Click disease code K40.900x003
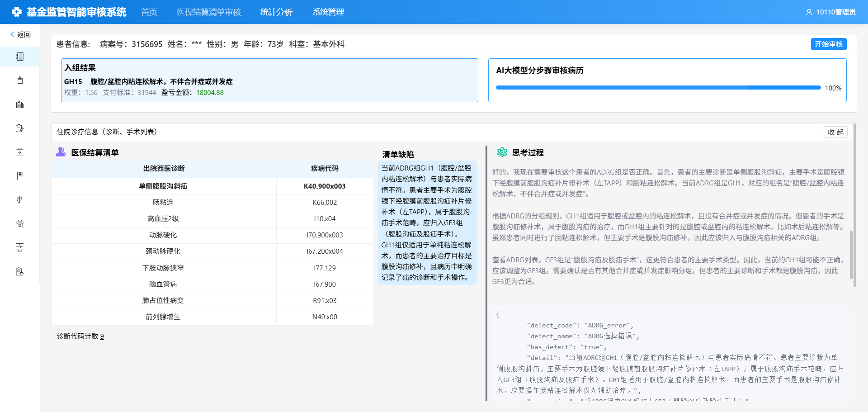 [x=325, y=186]
